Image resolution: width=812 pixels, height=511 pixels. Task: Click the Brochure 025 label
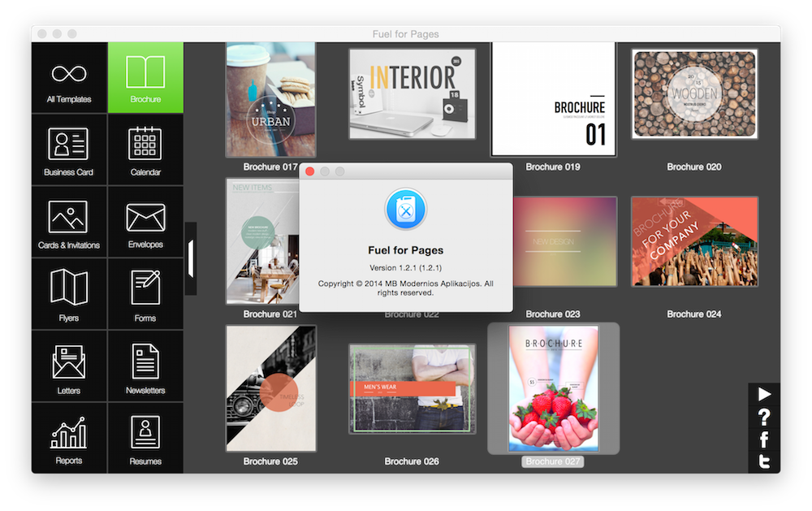(270, 461)
